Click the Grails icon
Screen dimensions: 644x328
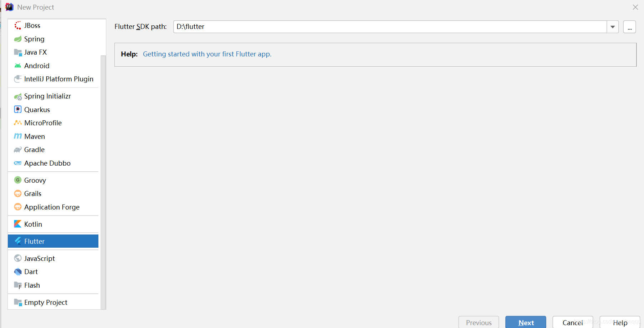click(18, 193)
